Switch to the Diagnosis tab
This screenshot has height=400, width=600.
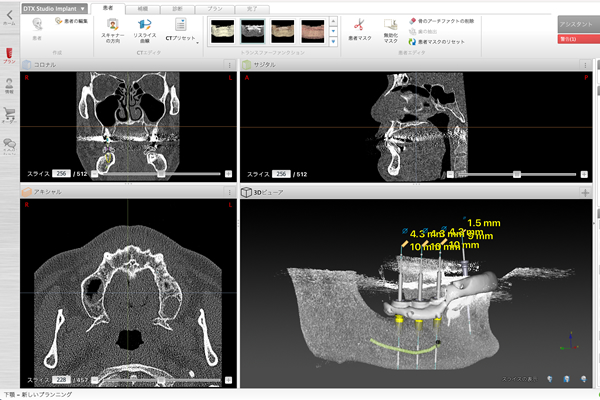coord(177,7)
